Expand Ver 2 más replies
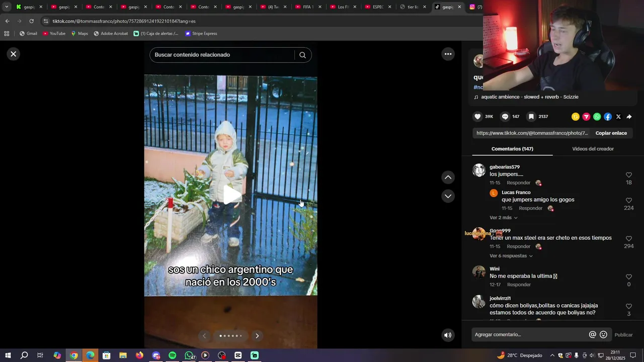Image resolution: width=644 pixels, height=362 pixels. [x=504, y=218]
